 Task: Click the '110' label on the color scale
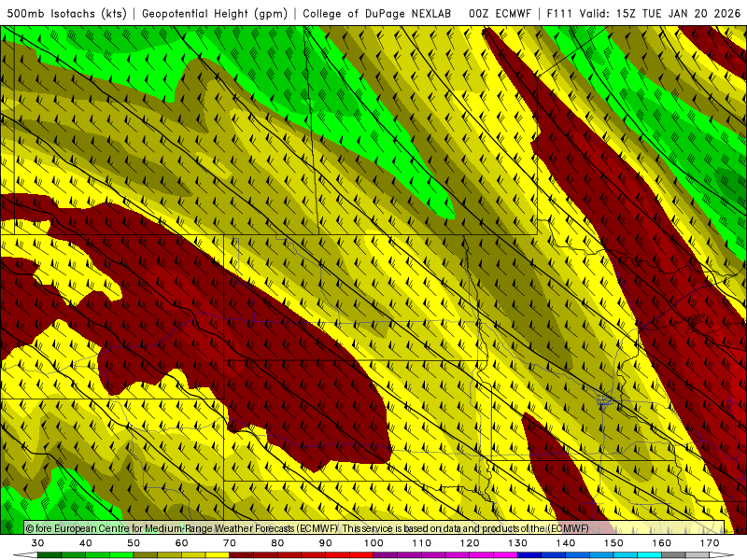pyautogui.click(x=422, y=543)
